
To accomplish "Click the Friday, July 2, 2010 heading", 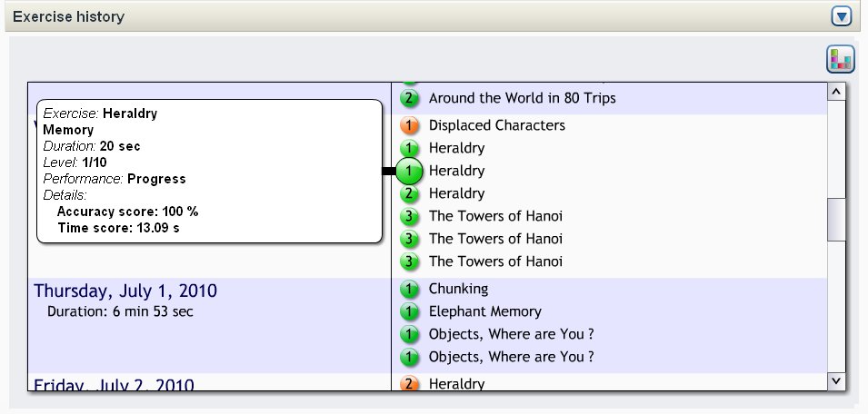I will [x=114, y=385].
